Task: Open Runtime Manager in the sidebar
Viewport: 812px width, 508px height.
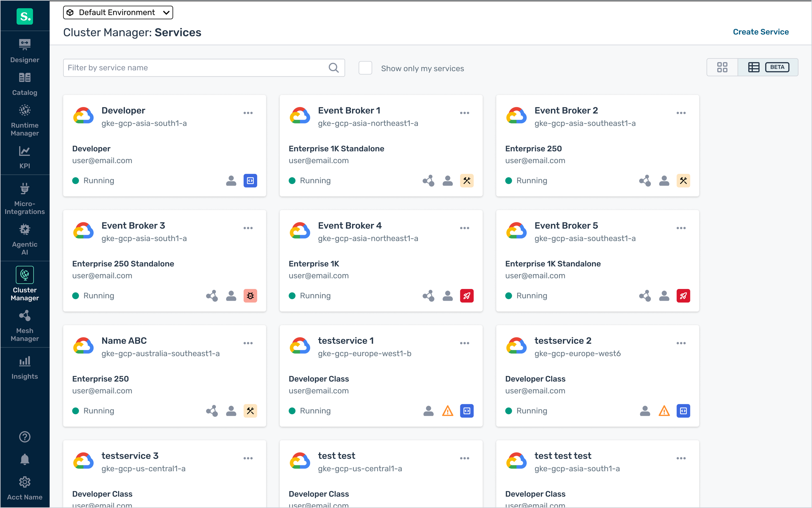Action: click(x=24, y=119)
